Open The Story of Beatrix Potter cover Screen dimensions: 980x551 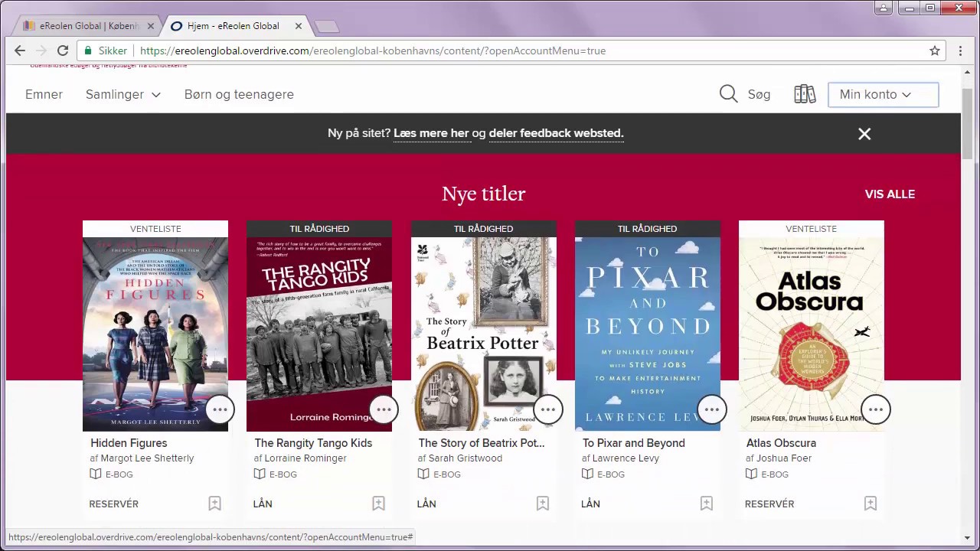[484, 334]
